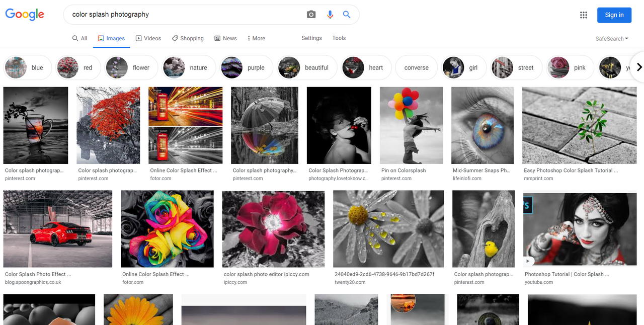Click the search text input field

click(186, 15)
